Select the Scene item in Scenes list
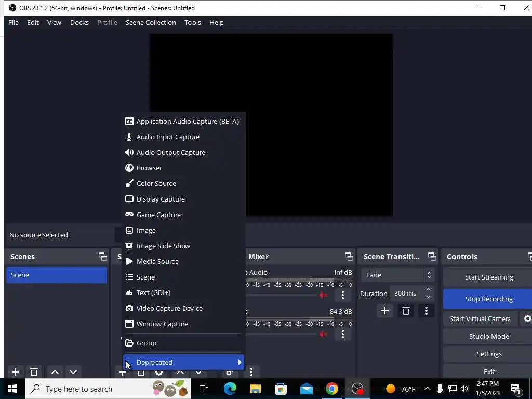532x399 pixels. point(57,275)
